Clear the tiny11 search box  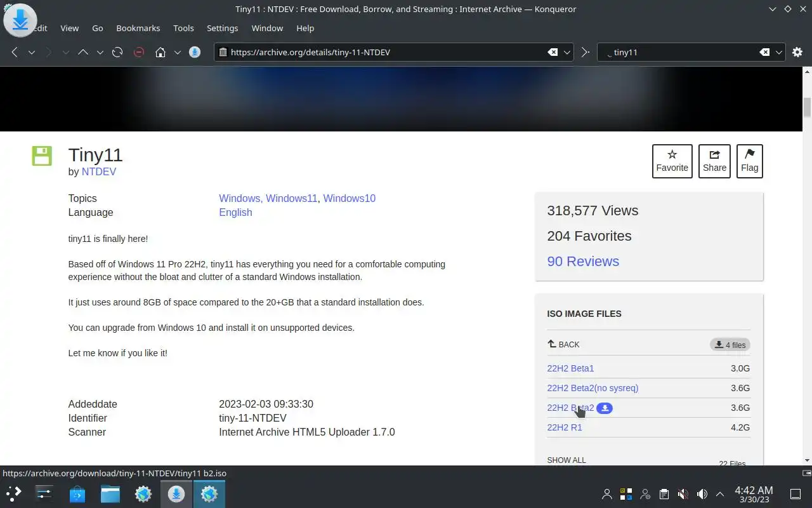point(764,52)
